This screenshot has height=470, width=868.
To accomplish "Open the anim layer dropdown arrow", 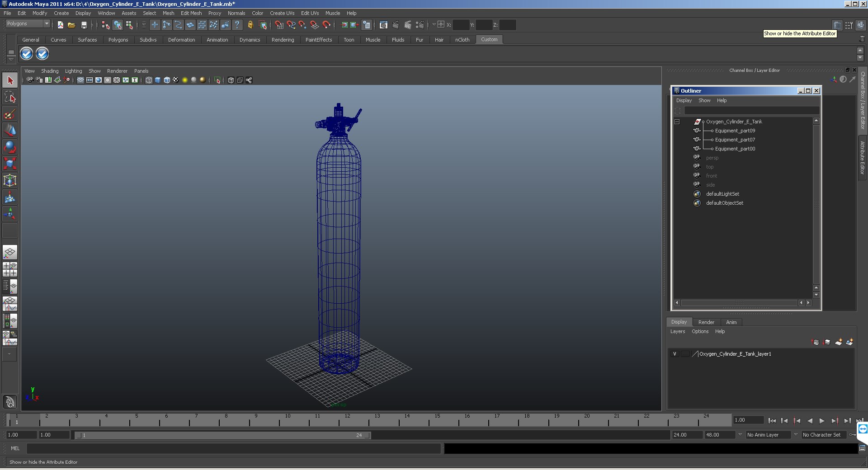I will coord(740,435).
